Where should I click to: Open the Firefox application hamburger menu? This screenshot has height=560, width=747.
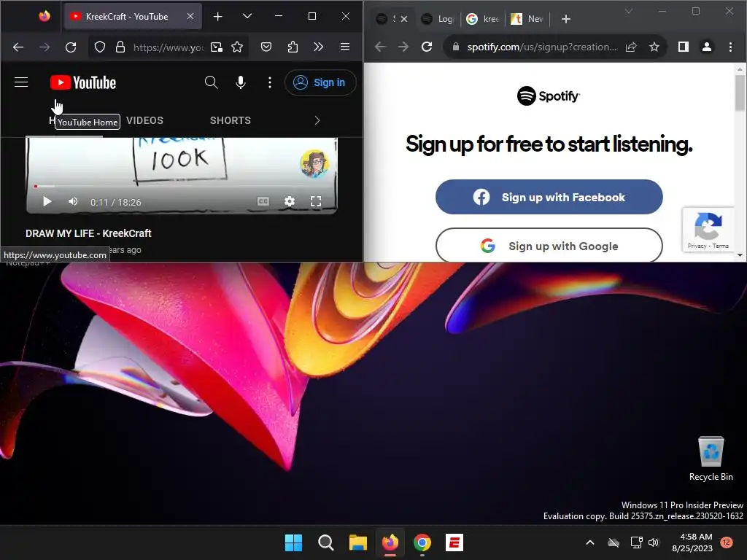[x=345, y=47]
